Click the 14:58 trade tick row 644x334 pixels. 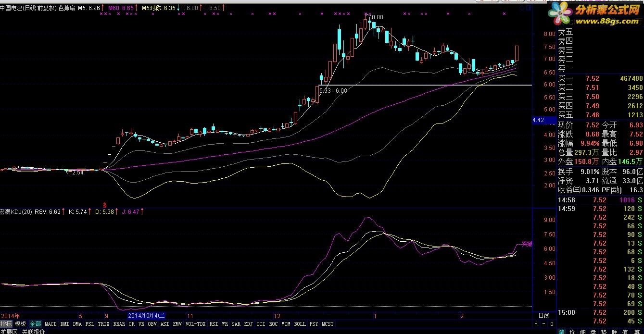click(x=600, y=200)
